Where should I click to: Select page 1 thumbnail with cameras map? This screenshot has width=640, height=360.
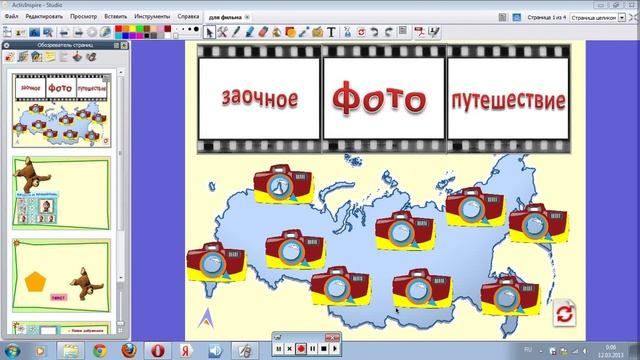pyautogui.click(x=61, y=111)
